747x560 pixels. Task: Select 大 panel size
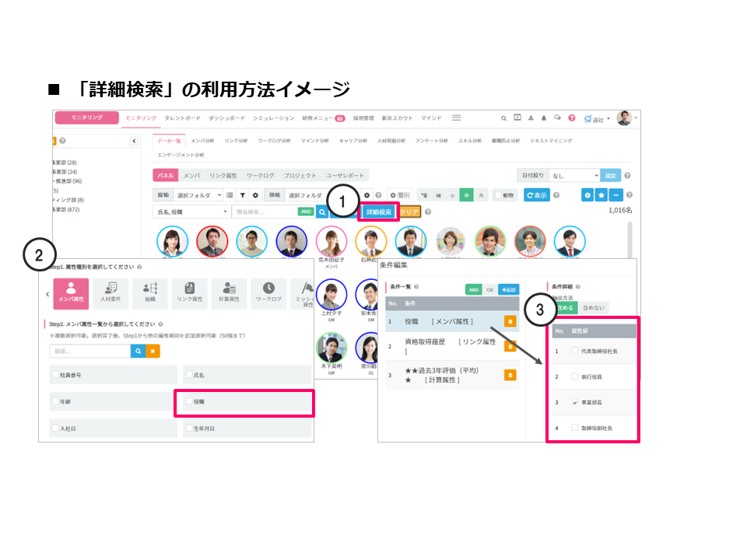[x=481, y=195]
